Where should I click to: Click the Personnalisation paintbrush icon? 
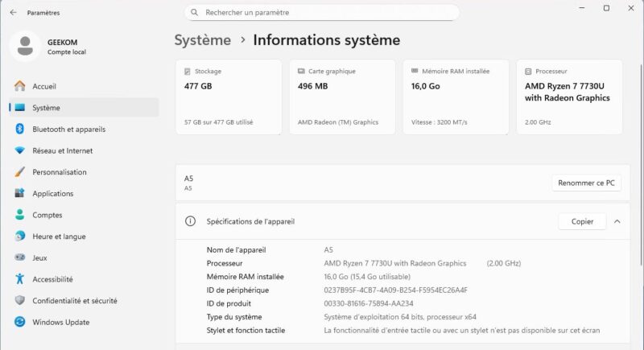(x=19, y=172)
